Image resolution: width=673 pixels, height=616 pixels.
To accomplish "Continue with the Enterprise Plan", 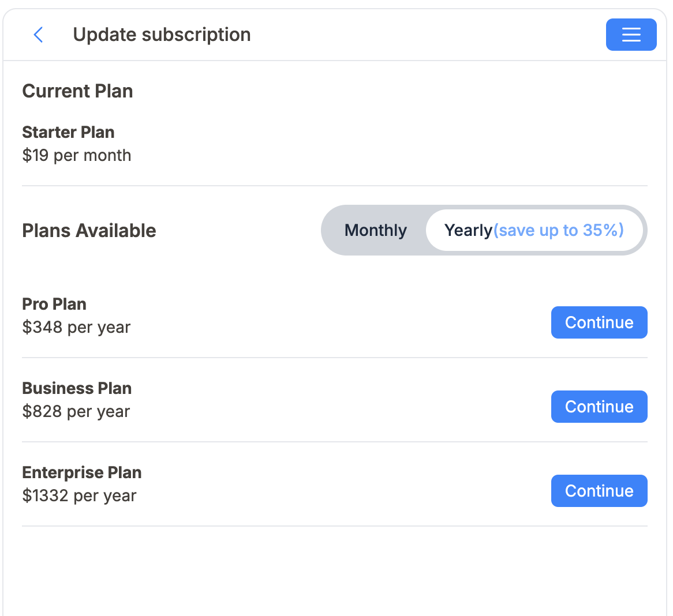I will [x=599, y=491].
